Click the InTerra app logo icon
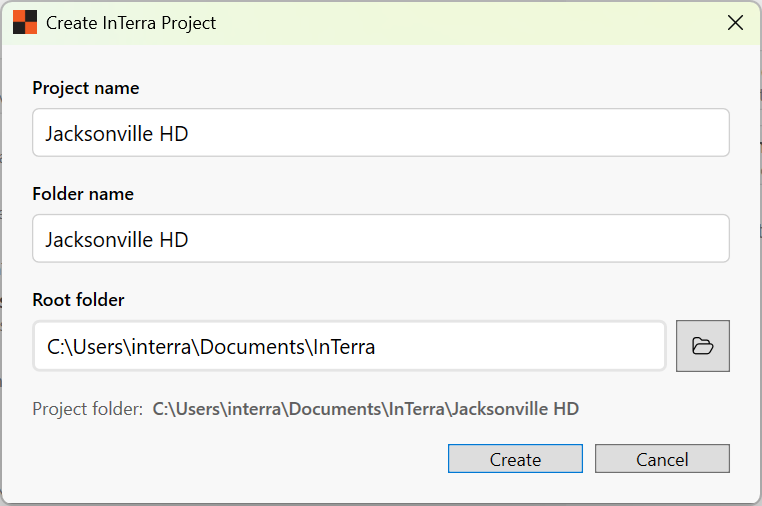 coord(25,22)
